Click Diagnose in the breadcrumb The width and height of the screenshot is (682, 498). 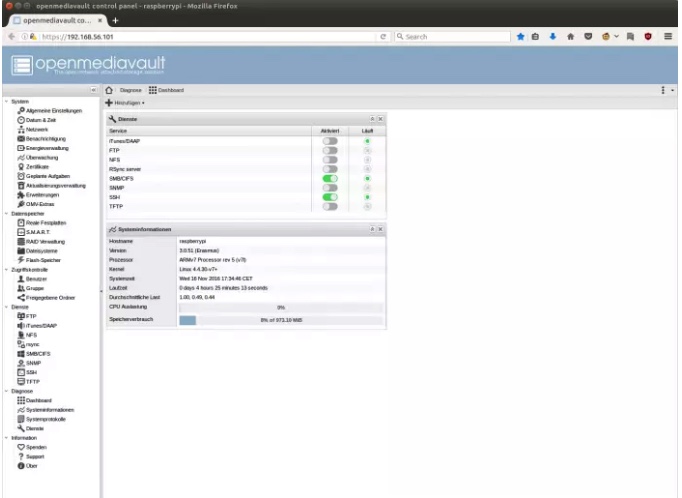[x=130, y=90]
